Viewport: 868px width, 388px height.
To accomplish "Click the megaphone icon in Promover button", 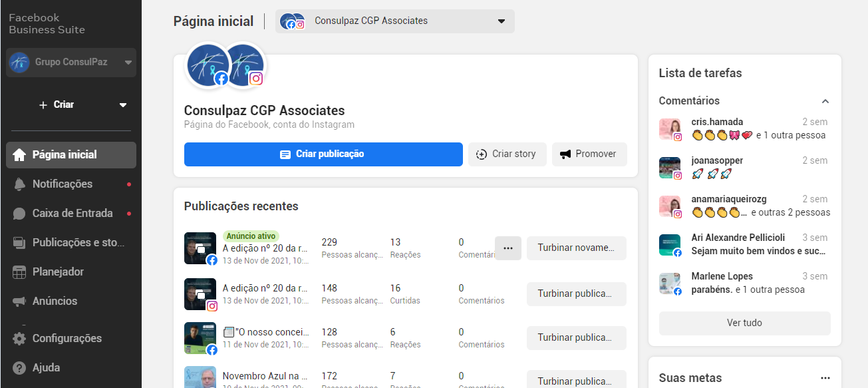I will [565, 154].
